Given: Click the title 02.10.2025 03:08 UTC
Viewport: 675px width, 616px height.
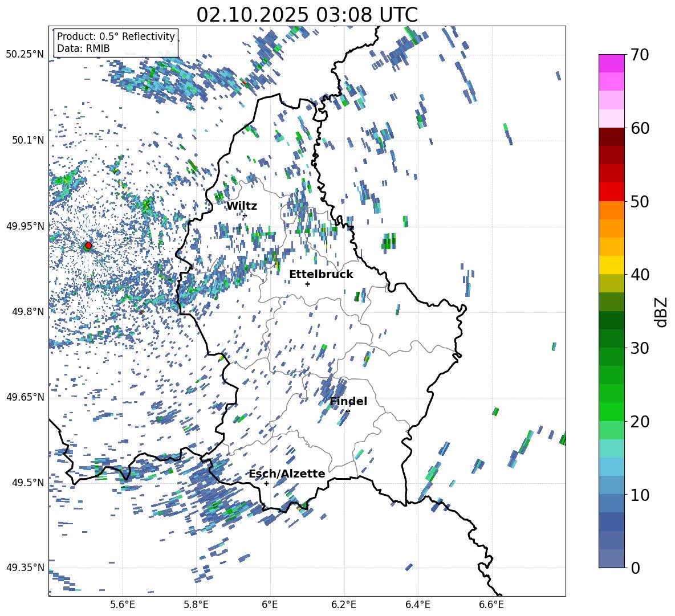Looking at the screenshot, I should [x=307, y=15].
